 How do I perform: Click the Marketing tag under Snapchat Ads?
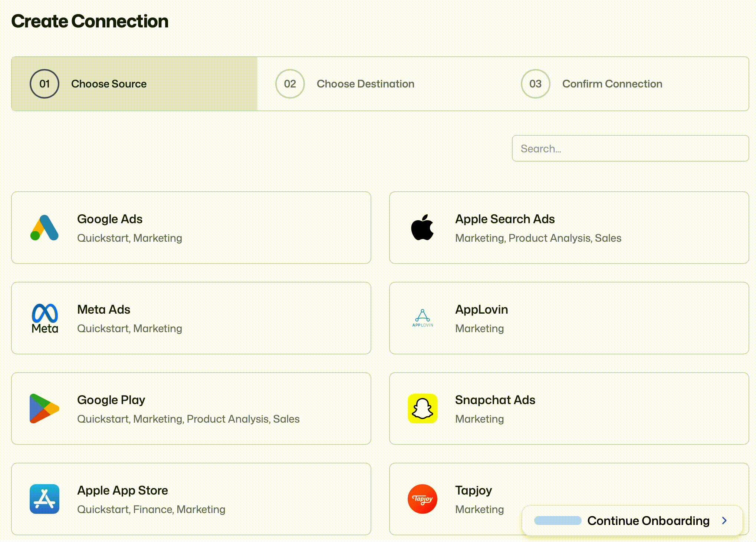pyautogui.click(x=480, y=419)
